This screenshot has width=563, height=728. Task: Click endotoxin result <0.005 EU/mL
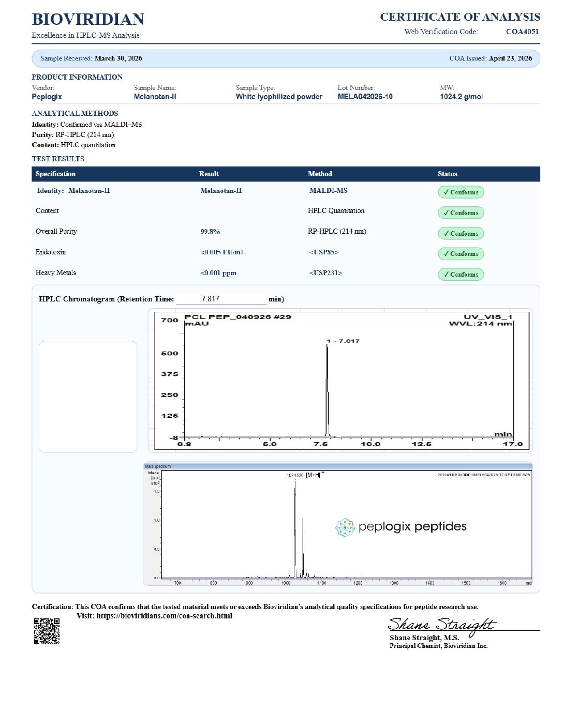click(x=223, y=252)
